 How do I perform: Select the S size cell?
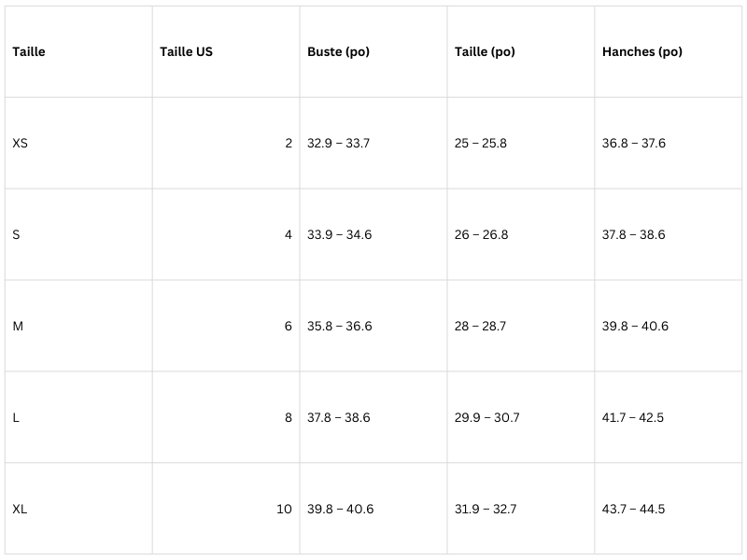click(78, 234)
